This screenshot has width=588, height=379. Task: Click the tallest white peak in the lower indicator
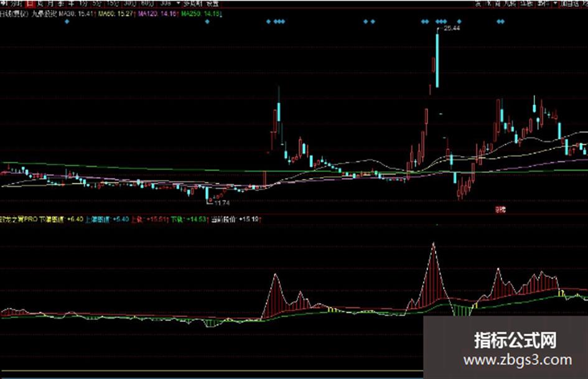click(x=434, y=245)
